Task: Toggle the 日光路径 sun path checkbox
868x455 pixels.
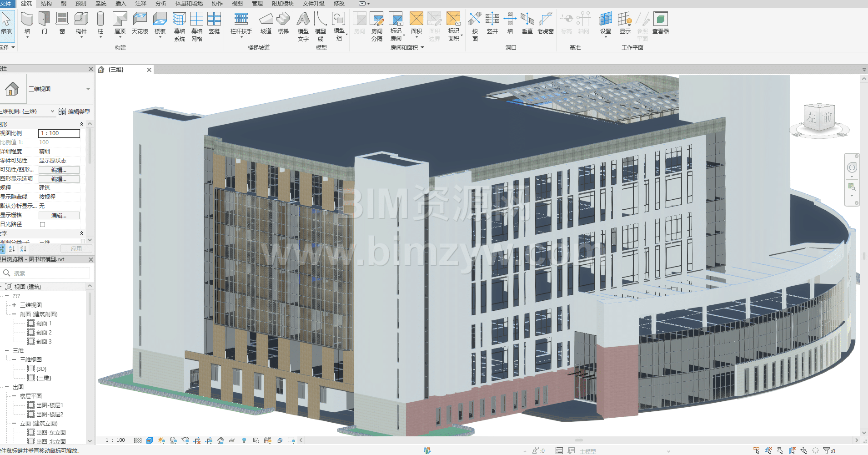Action: click(x=43, y=224)
